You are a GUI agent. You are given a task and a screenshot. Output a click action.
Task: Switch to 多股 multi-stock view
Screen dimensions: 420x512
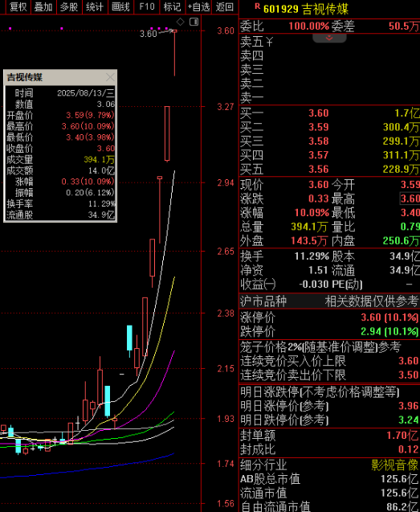click(69, 6)
